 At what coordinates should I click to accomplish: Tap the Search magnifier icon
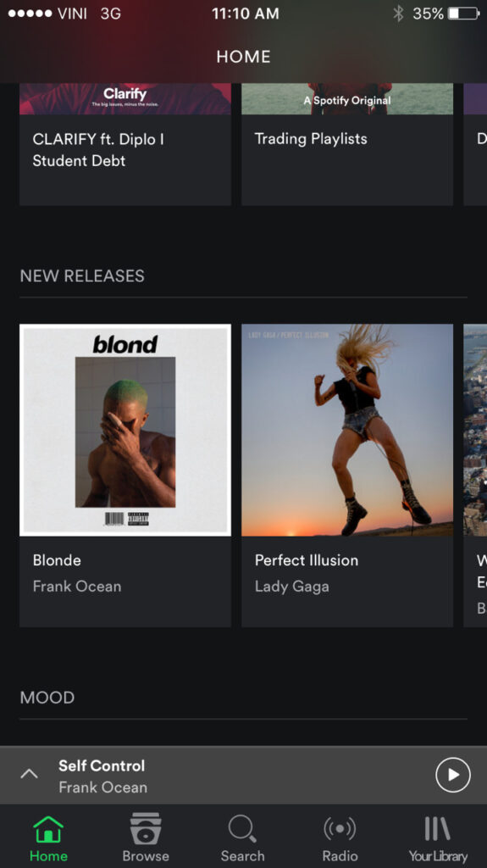click(242, 829)
